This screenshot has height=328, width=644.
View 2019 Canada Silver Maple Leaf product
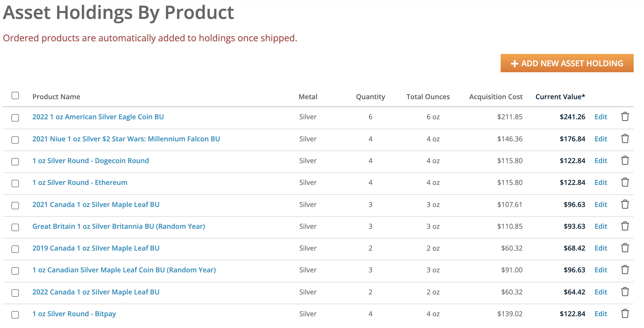(96, 248)
